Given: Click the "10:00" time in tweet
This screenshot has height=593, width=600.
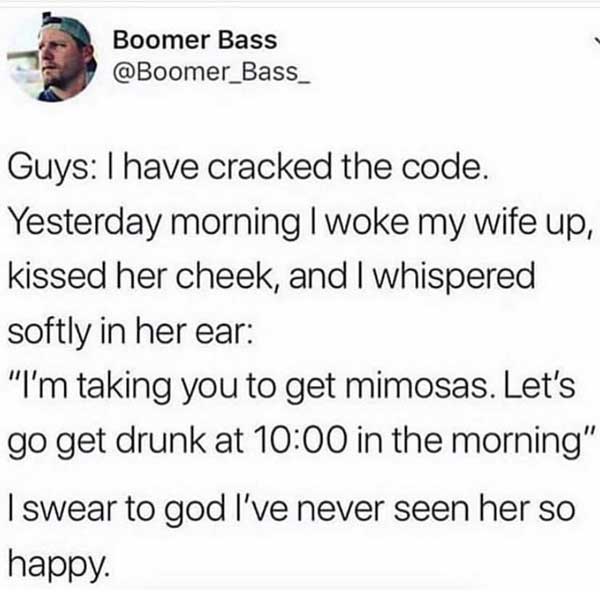Looking at the screenshot, I should click(300, 440).
